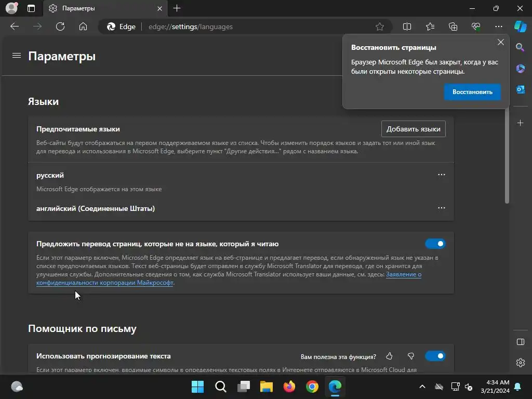532x399 pixels.
Task: Give thumbs down for text prediction
Action: [x=411, y=356]
